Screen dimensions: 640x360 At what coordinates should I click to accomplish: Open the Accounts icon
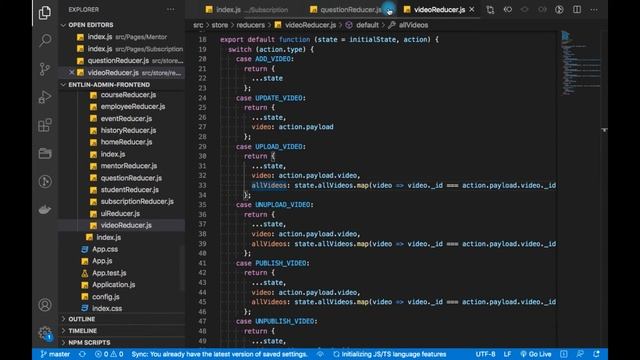(x=45, y=305)
